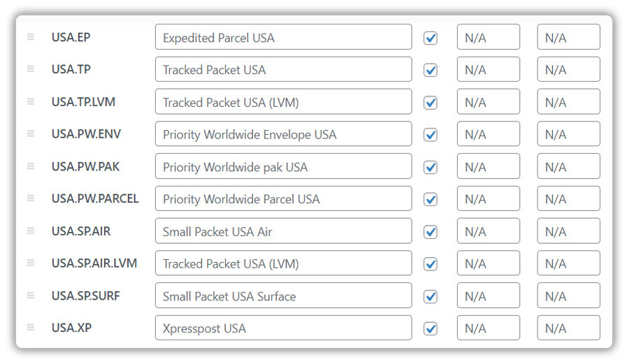
Task: Select the reorder handle for USA.SP.AIR
Action: tap(31, 231)
